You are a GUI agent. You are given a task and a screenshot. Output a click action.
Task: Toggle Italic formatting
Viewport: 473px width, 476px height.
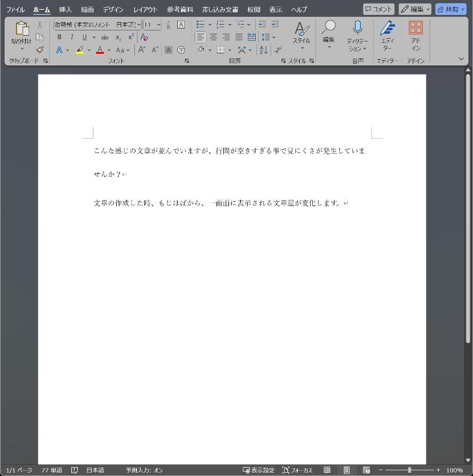tap(72, 37)
